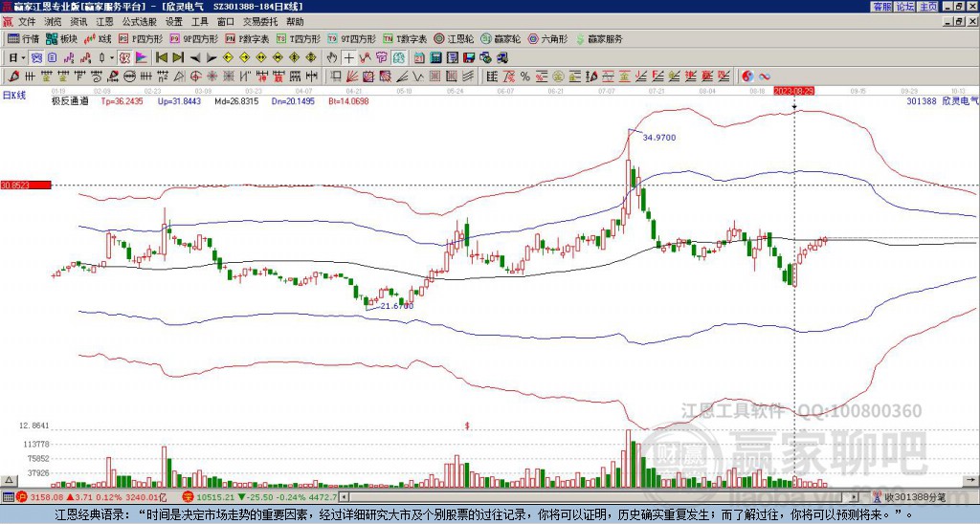The height and width of the screenshot is (524, 980).
Task: Click the 板块 toolbar button
Action: pyautogui.click(x=61, y=39)
